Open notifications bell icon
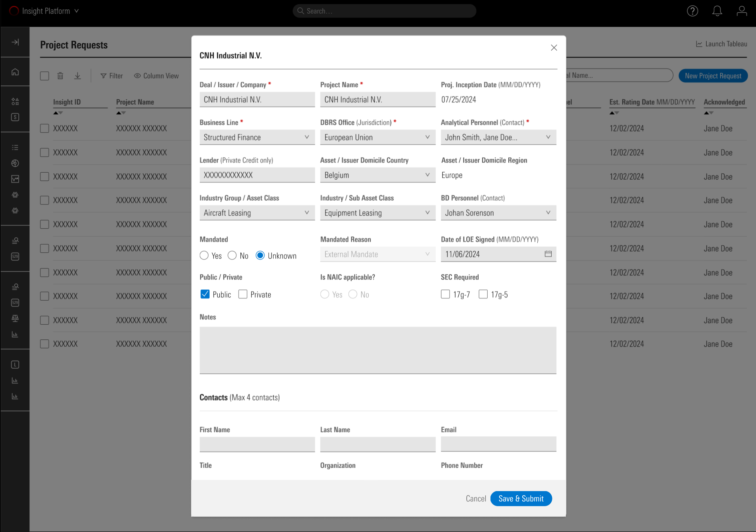This screenshot has width=756, height=532. point(717,11)
